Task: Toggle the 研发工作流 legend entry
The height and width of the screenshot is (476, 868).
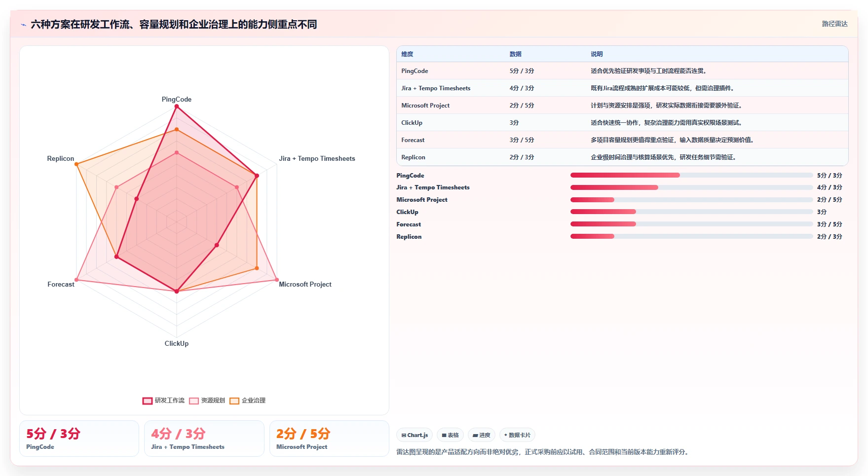Action: click(163, 401)
